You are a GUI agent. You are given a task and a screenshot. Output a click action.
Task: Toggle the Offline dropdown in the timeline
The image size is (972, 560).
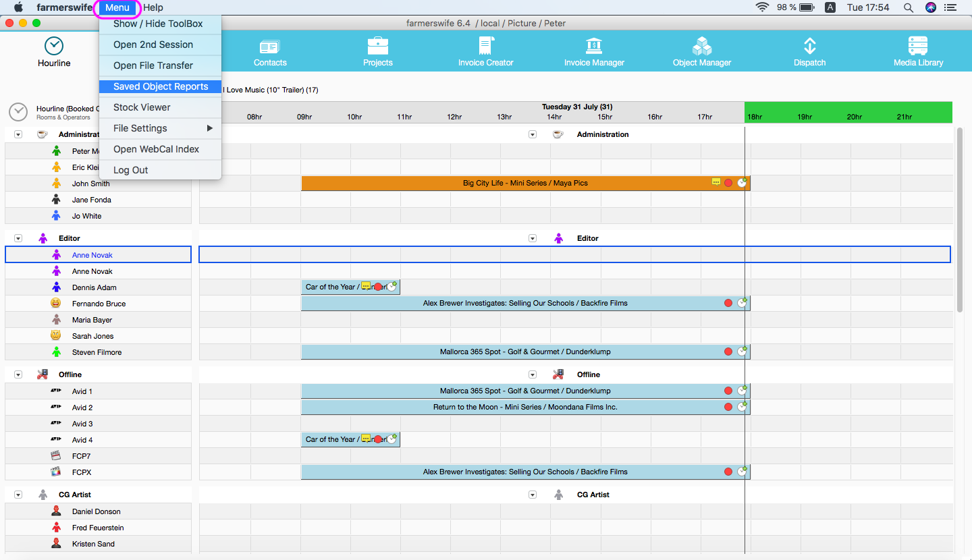[x=533, y=374]
